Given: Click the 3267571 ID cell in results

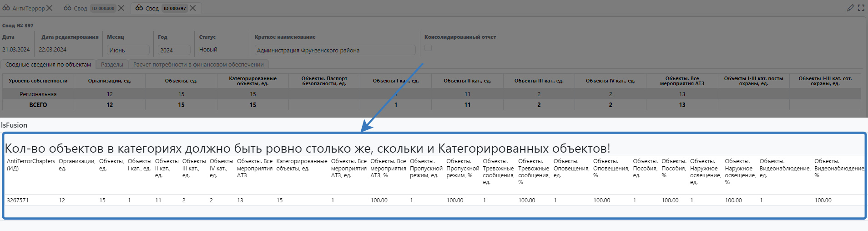Looking at the screenshot, I should [x=18, y=200].
